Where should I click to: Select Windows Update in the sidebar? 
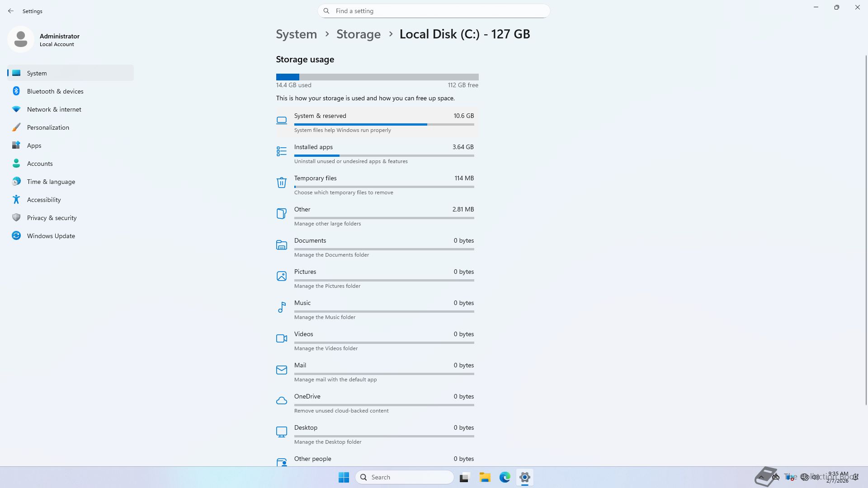coord(51,236)
